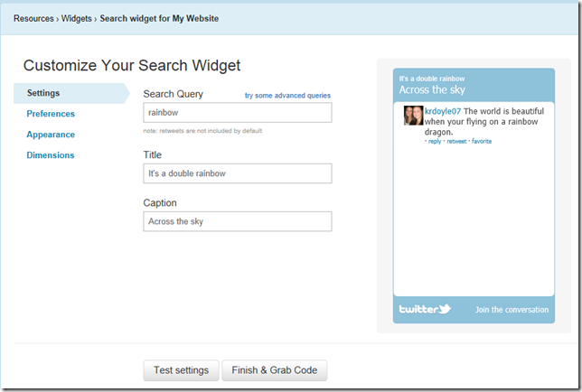The height and width of the screenshot is (392, 582).
Task: Focus the Caption text field
Action: [x=238, y=221]
